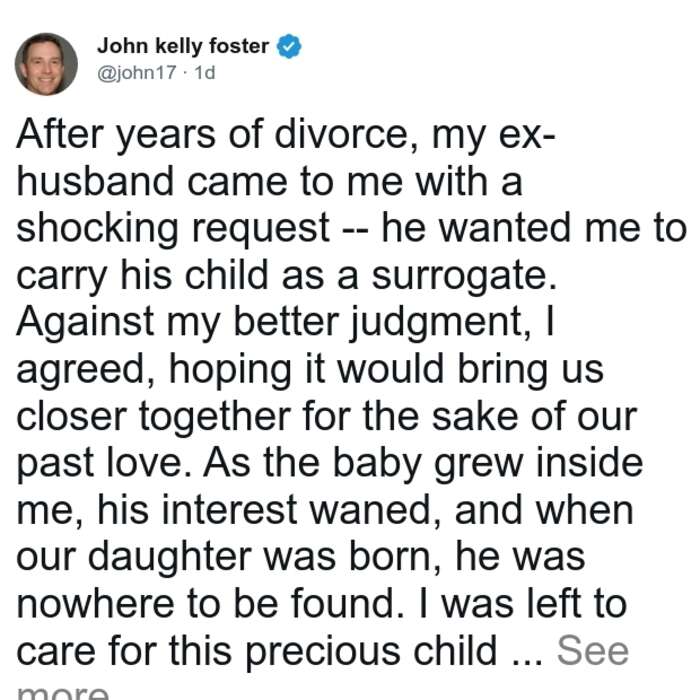Click the words 'precious child' in the post
700x700 pixels.
click(371, 652)
